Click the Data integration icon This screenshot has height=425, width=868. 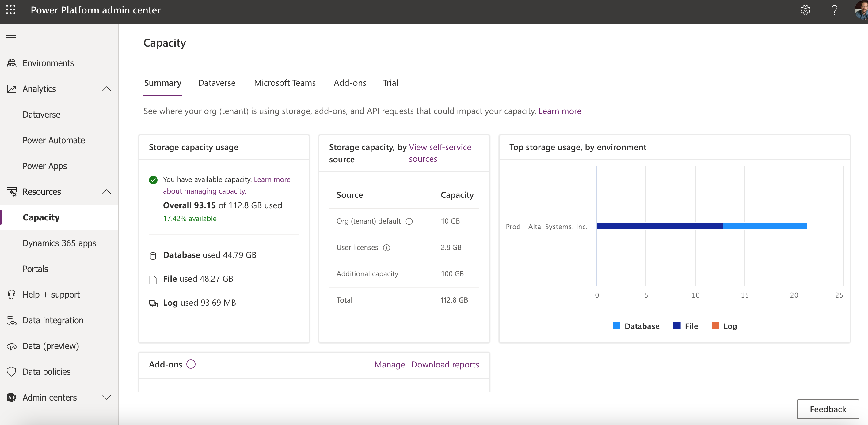coord(12,320)
